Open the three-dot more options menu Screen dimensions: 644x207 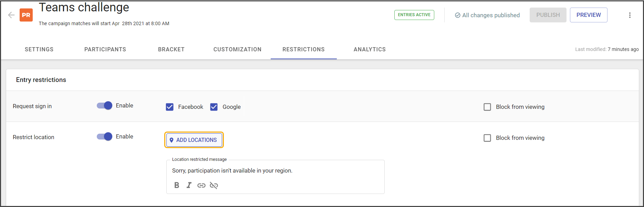630,15
